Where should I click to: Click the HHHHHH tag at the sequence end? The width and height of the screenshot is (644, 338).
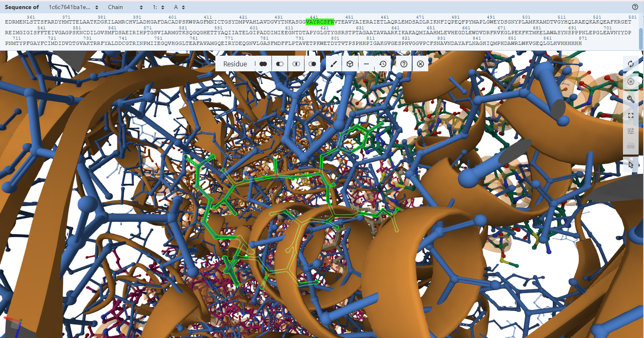pyautogui.click(x=571, y=43)
